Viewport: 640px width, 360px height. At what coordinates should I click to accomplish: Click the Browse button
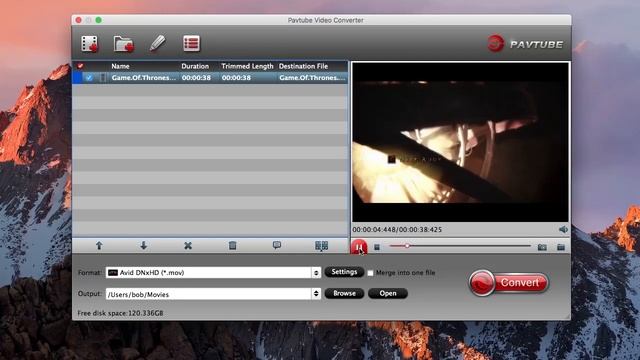344,293
